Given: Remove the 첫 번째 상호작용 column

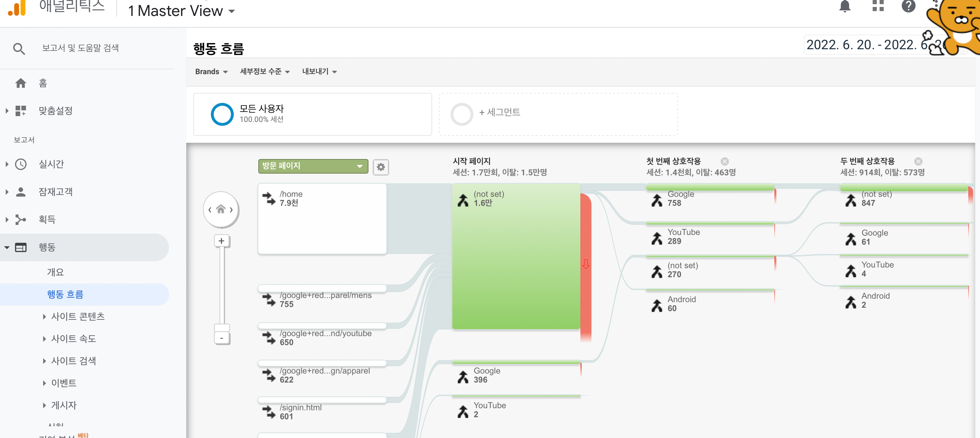Looking at the screenshot, I should [724, 161].
